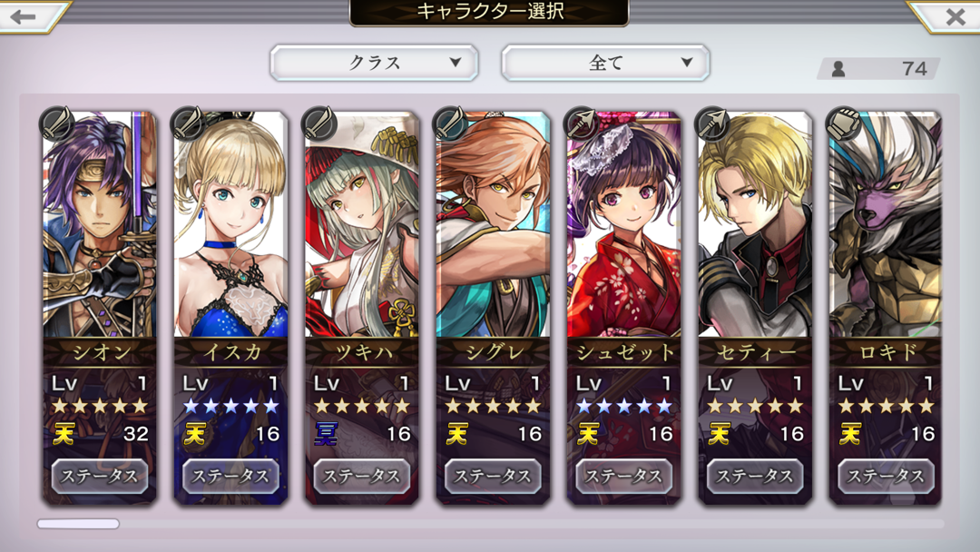Screen dimensions: 980x552
Task: Click the 冥 attribute icon on ツキハ card
Action: point(327,433)
